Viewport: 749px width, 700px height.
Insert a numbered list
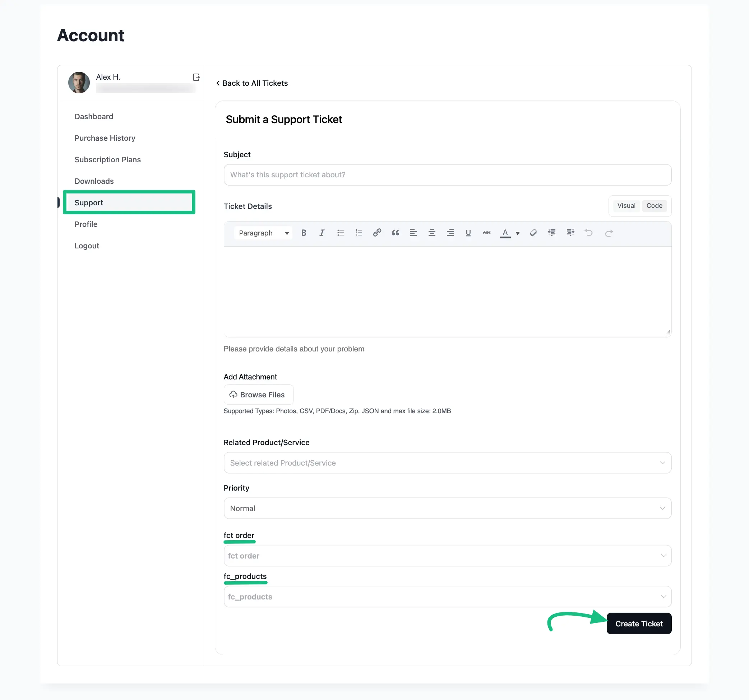[x=359, y=233]
